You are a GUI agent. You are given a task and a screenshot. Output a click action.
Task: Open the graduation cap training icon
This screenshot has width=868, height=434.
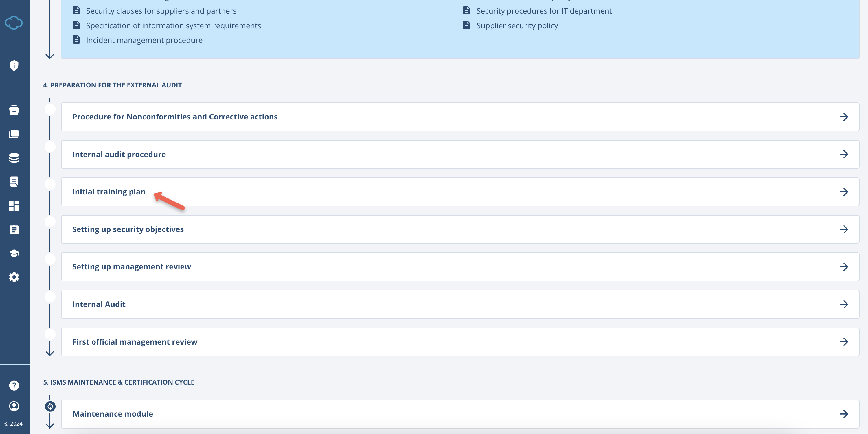[14, 253]
